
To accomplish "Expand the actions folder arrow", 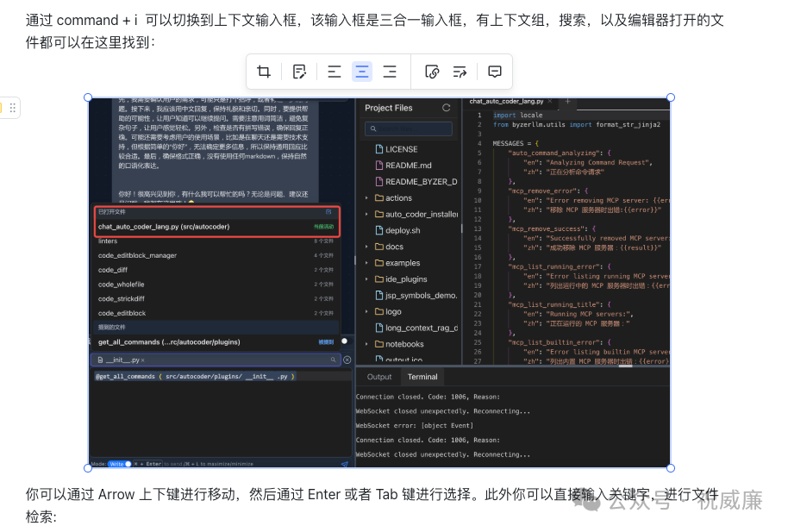I will click(x=367, y=198).
